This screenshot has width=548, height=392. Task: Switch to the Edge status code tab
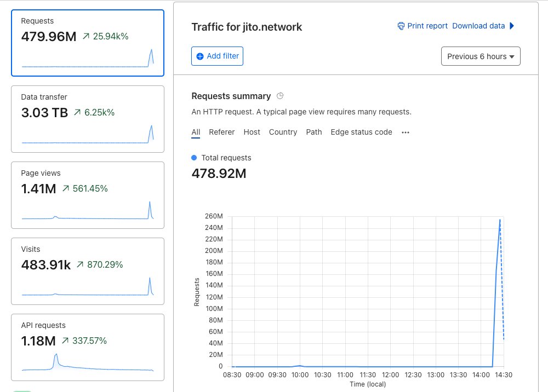(361, 132)
